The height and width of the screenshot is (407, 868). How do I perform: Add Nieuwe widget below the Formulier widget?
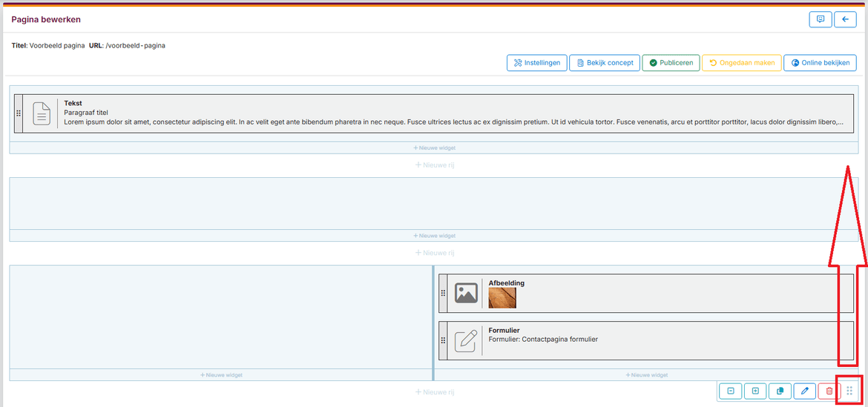pyautogui.click(x=646, y=375)
